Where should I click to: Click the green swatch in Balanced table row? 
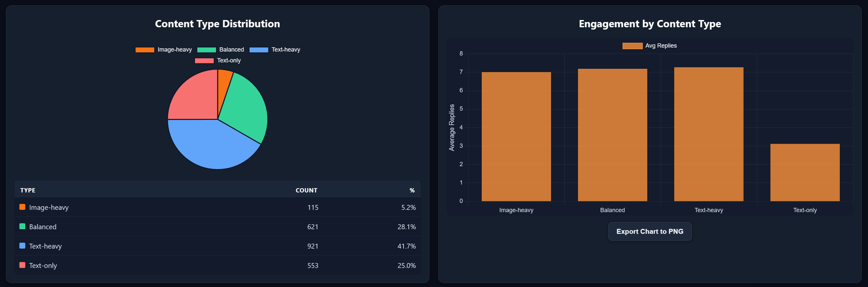point(22,226)
